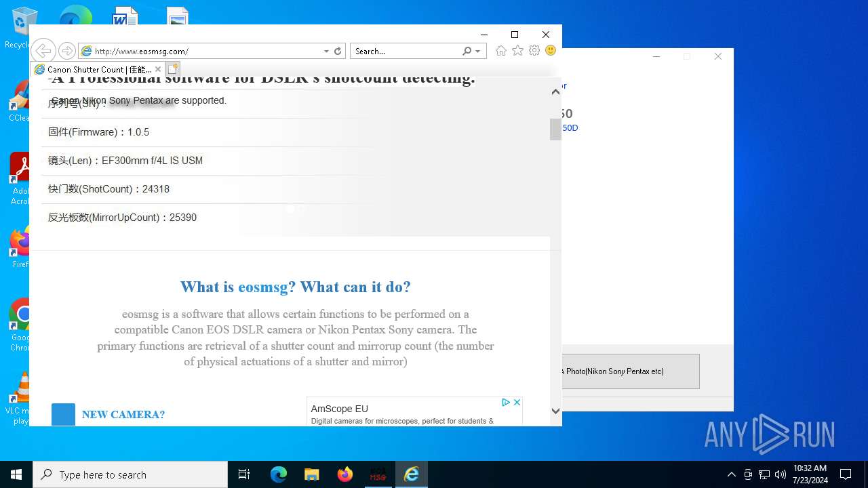The height and width of the screenshot is (488, 868).
Task: Open File Explorer from the taskbar
Action: 311,474
